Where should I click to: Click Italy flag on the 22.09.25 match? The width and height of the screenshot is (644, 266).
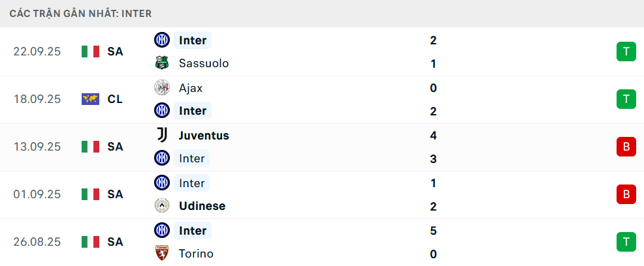click(x=90, y=52)
